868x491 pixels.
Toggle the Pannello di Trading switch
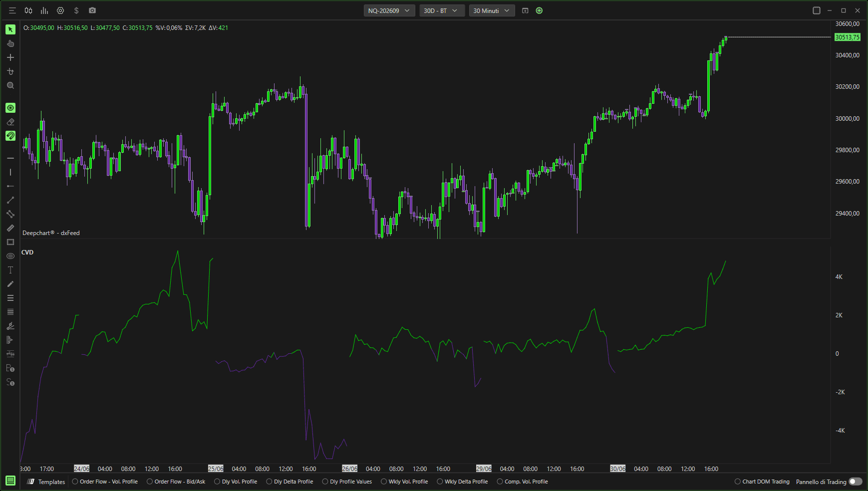coord(856,482)
